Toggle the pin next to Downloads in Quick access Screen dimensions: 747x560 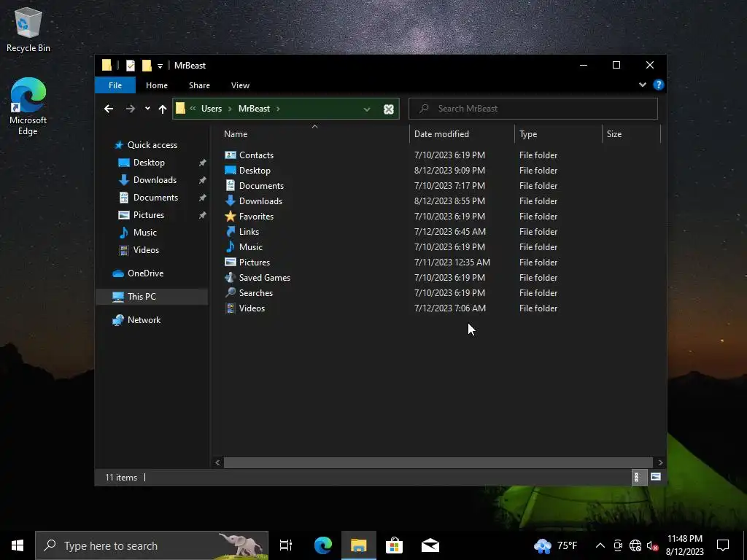click(x=202, y=180)
